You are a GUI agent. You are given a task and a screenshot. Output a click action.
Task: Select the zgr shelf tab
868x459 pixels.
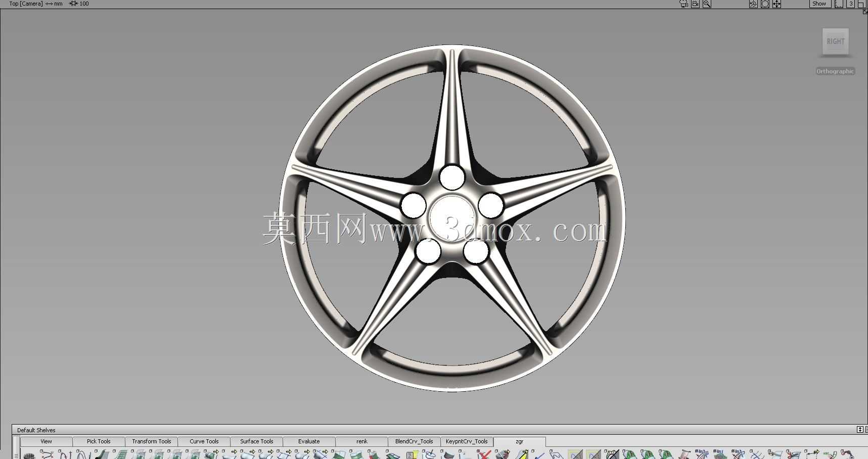click(x=519, y=441)
